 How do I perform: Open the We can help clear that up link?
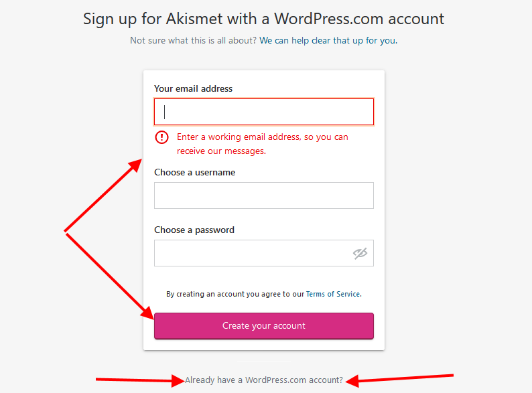coord(328,41)
